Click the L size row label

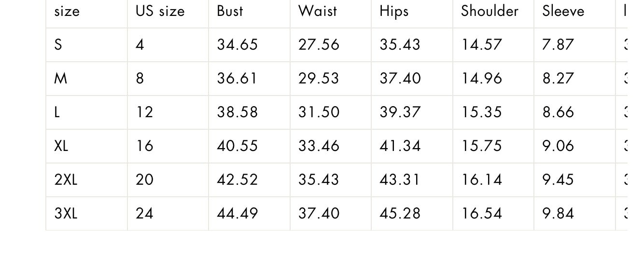[57, 112]
